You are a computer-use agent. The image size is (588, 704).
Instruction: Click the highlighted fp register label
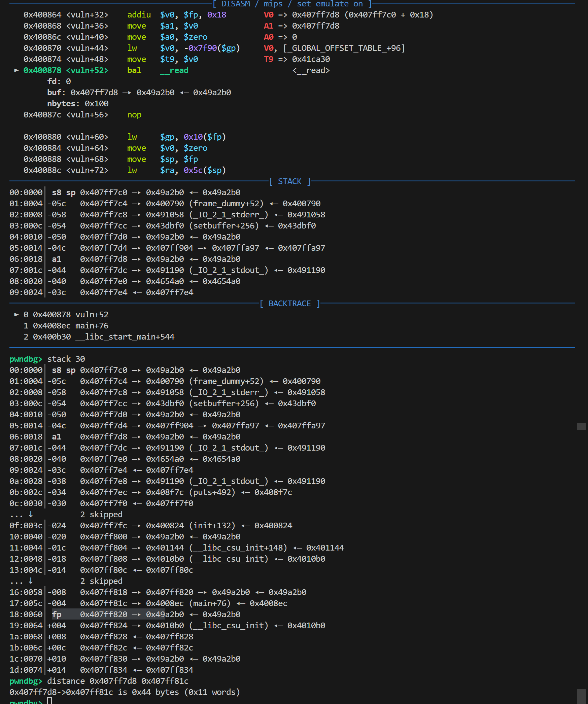[57, 614]
